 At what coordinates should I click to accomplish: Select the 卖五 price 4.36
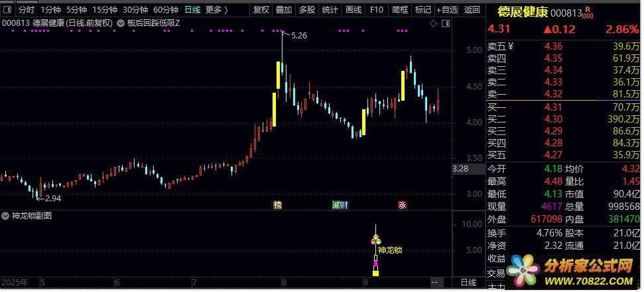click(553, 46)
